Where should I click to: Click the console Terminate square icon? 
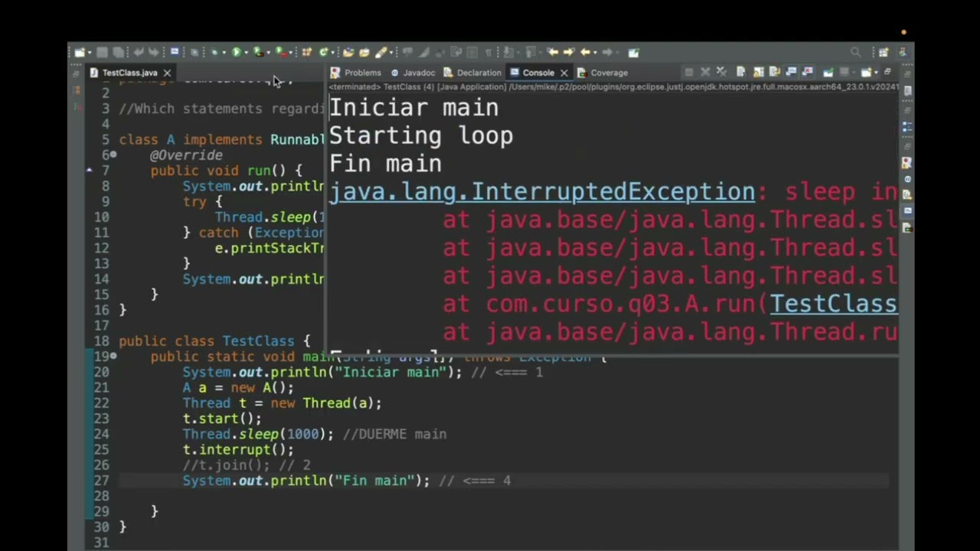[689, 73]
